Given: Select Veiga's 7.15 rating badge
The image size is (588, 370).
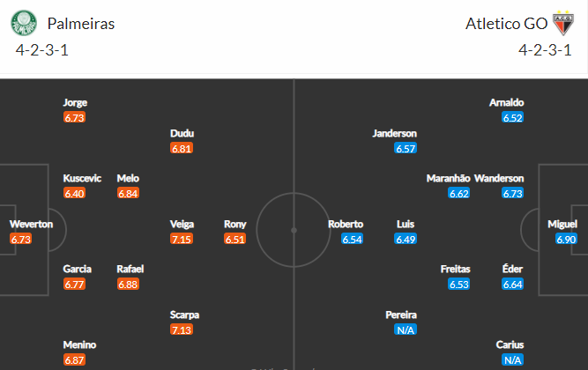Looking at the screenshot, I should [182, 239].
